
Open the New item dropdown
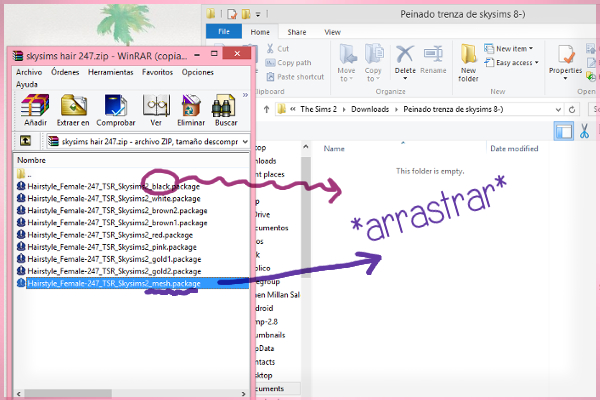point(509,49)
